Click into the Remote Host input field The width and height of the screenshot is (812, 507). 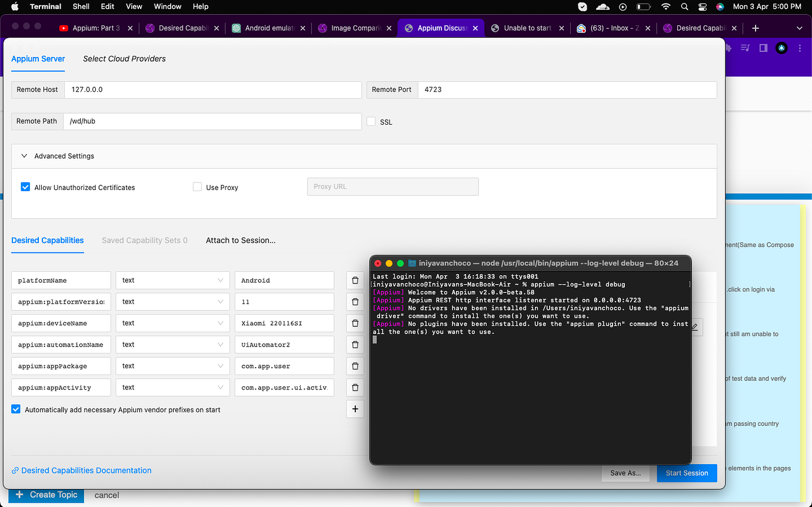212,90
